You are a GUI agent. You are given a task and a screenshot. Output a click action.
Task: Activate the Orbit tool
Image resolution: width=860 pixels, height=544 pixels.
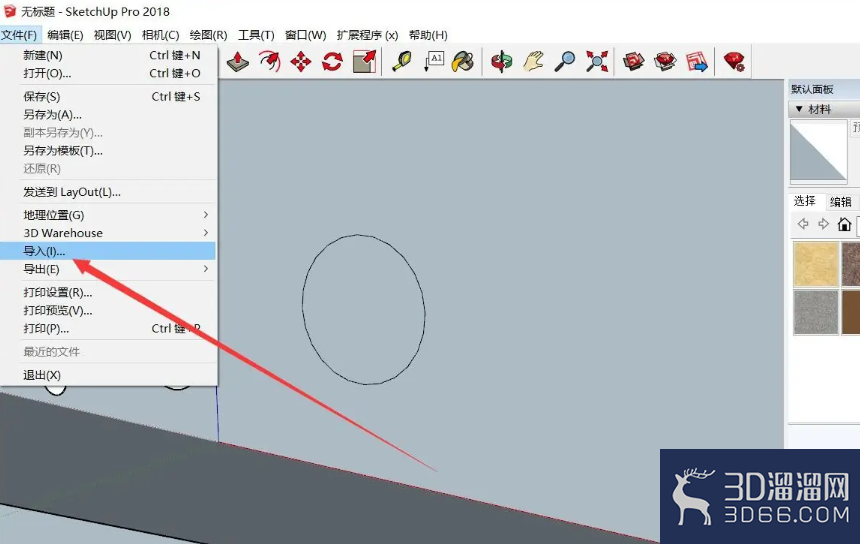[x=501, y=61]
